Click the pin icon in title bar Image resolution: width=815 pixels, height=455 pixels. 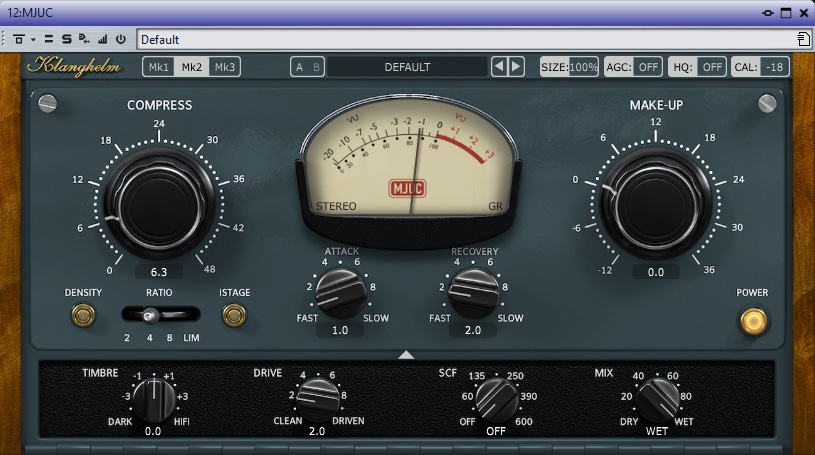pyautogui.click(x=767, y=13)
